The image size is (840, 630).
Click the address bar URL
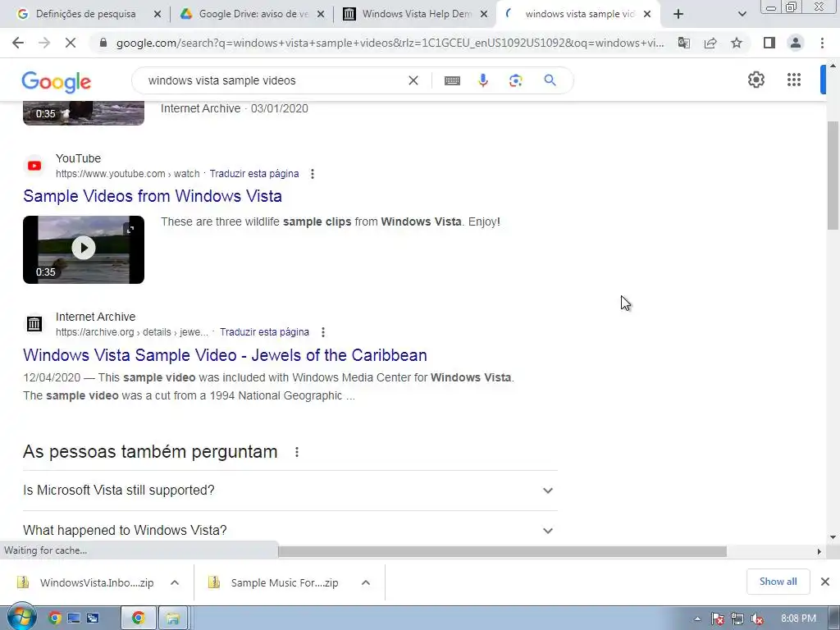[x=390, y=43]
